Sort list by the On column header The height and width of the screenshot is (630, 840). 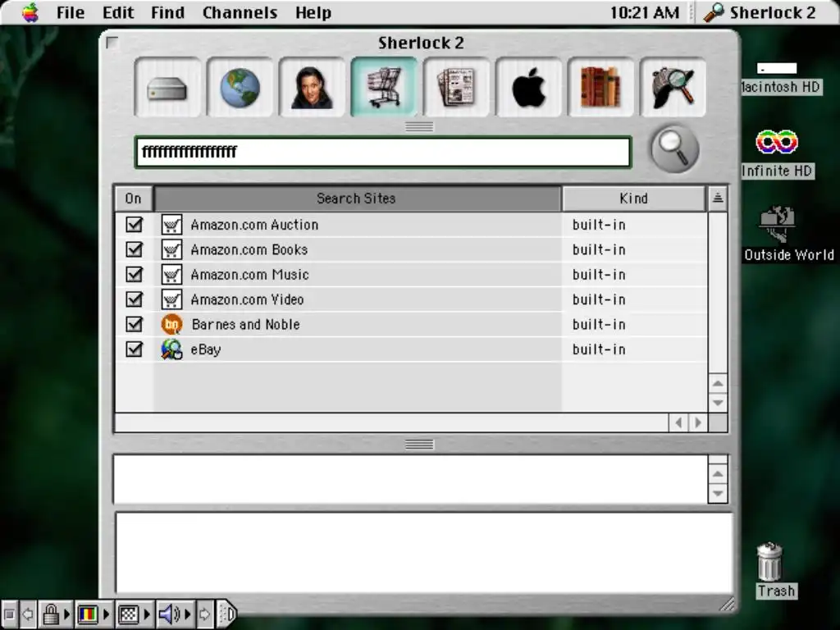134,199
